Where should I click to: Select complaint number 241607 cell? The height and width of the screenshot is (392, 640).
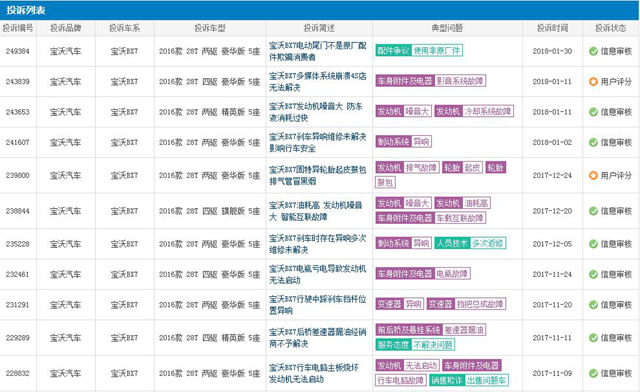(x=18, y=142)
